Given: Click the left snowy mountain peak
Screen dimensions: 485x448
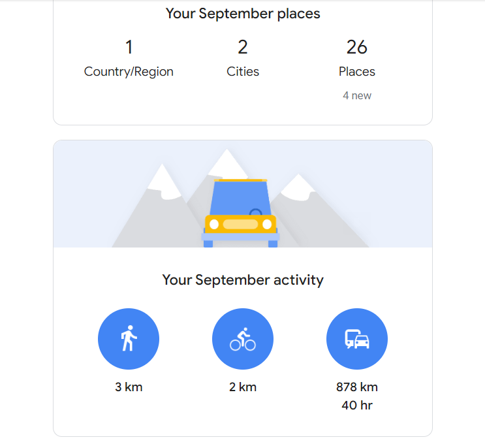Looking at the screenshot, I should pyautogui.click(x=163, y=182).
